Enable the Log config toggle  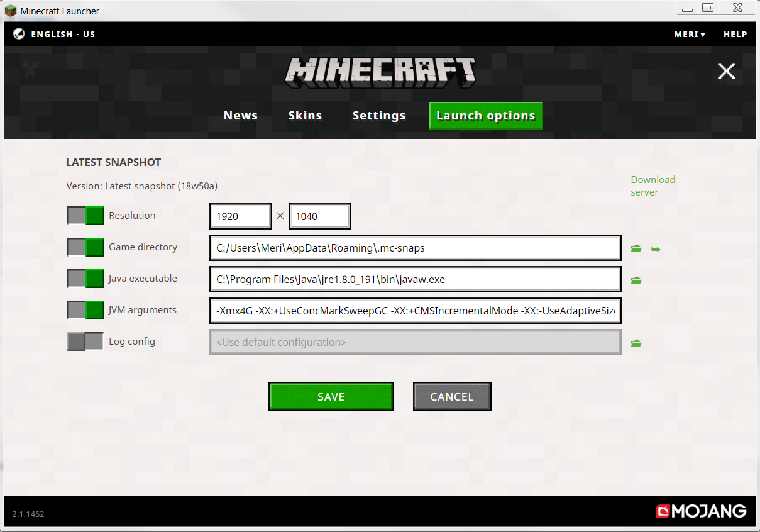pos(85,341)
